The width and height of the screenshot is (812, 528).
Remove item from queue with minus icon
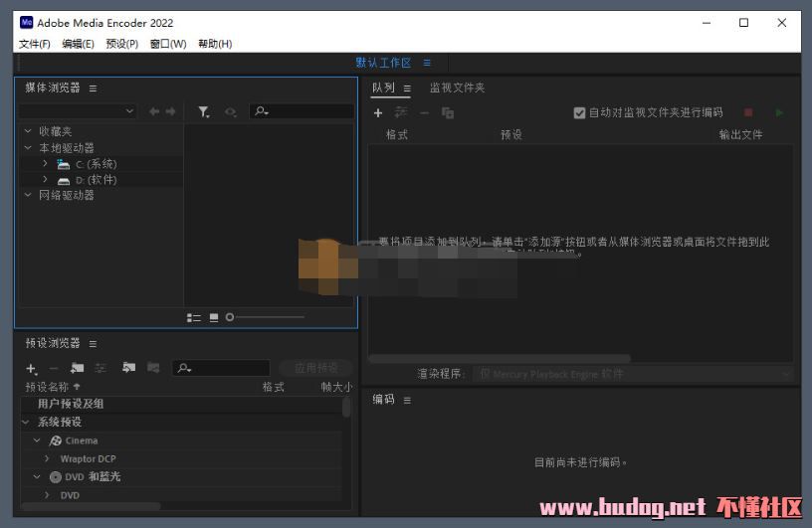click(x=424, y=112)
